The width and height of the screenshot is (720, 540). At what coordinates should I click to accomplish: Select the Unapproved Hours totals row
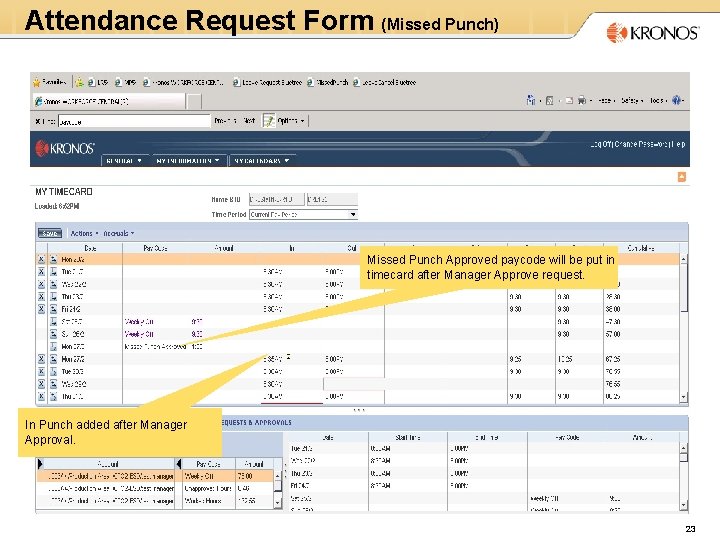tap(155, 489)
